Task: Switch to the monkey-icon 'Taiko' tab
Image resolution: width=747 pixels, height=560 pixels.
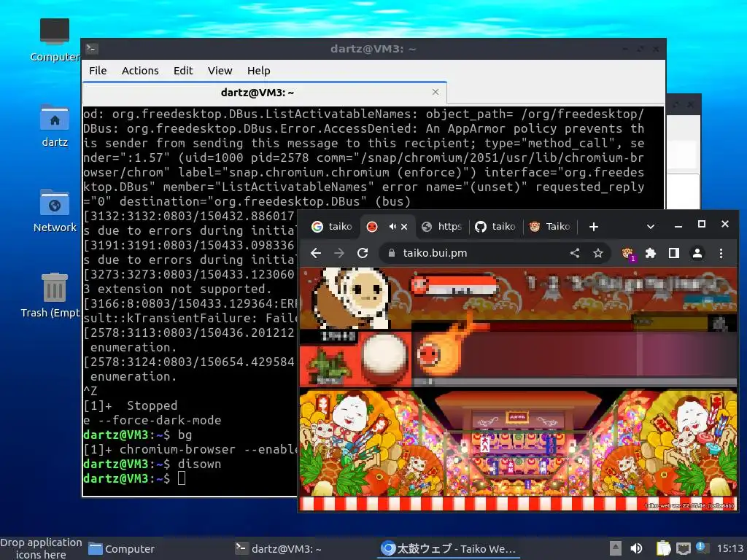Action: pos(550,227)
